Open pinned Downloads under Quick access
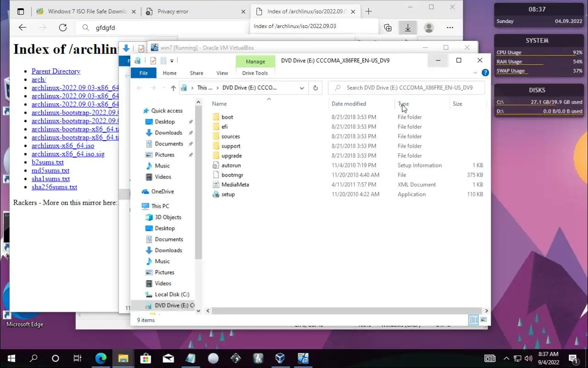The width and height of the screenshot is (588, 368). click(168, 132)
